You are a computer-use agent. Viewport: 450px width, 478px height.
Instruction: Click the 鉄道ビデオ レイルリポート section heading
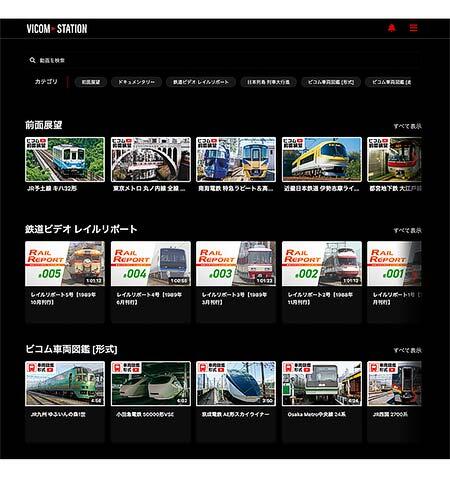[81, 229]
